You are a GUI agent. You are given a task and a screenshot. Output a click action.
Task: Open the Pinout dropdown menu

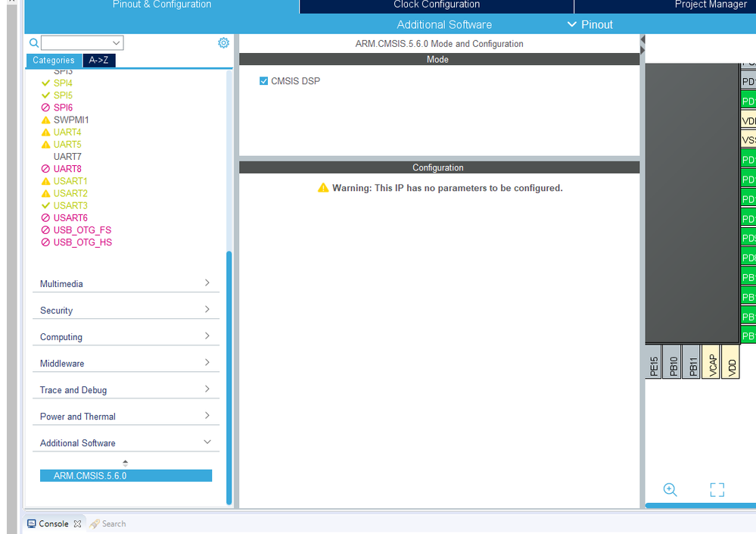pos(590,24)
